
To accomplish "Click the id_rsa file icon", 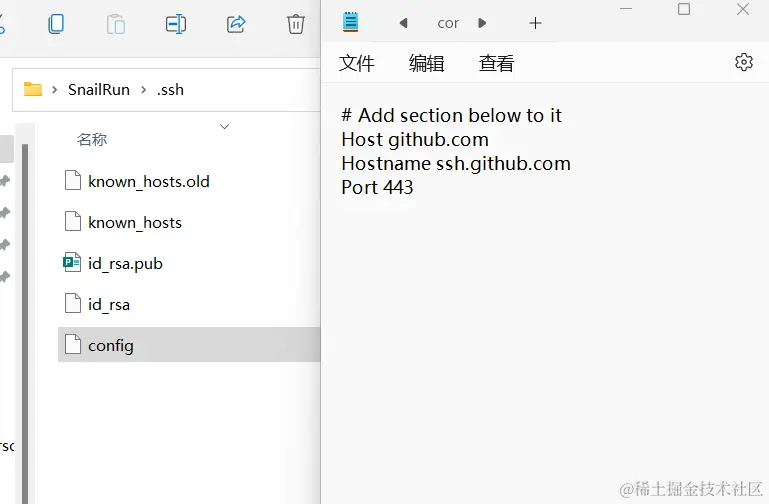I will (x=73, y=303).
